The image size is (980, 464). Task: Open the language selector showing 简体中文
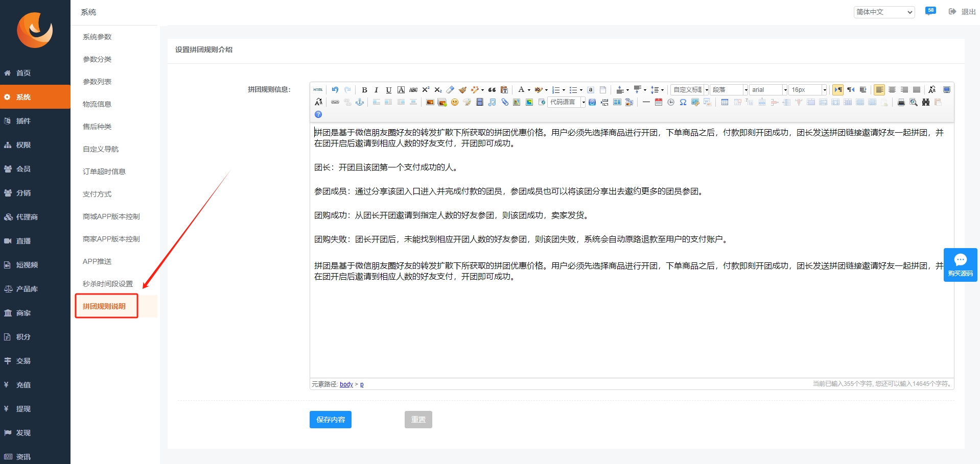pyautogui.click(x=884, y=12)
